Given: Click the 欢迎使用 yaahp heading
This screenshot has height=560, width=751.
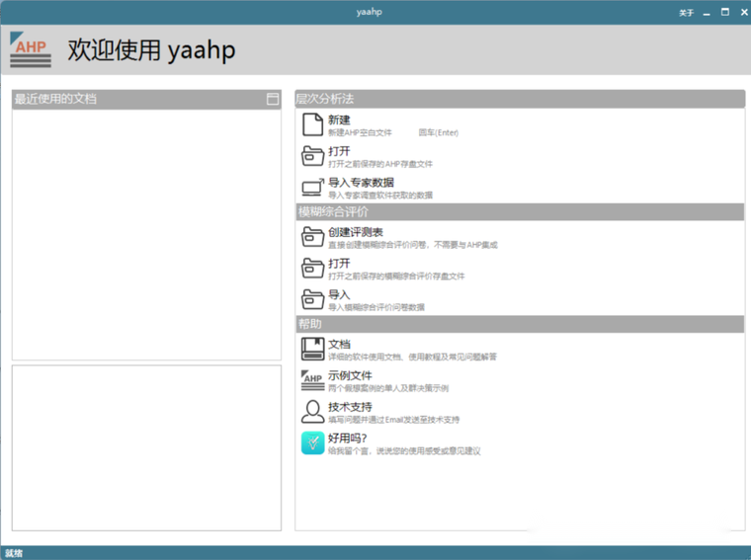Looking at the screenshot, I should click(x=151, y=49).
